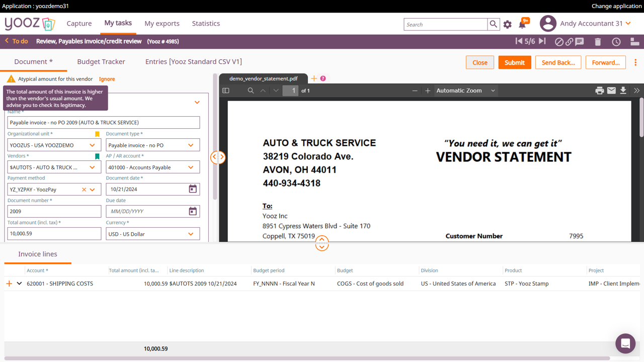Click the reject circle-slash icon

[x=558, y=42]
